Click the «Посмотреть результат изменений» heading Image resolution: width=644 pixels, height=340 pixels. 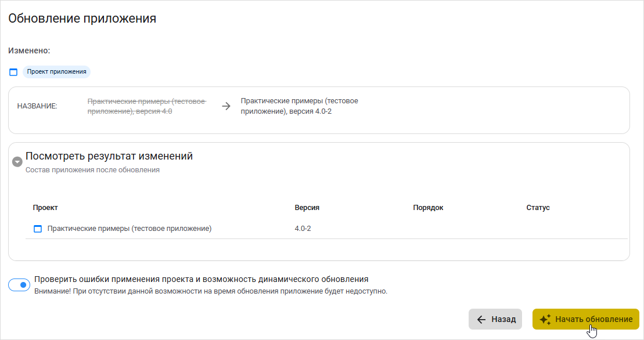[x=109, y=156]
